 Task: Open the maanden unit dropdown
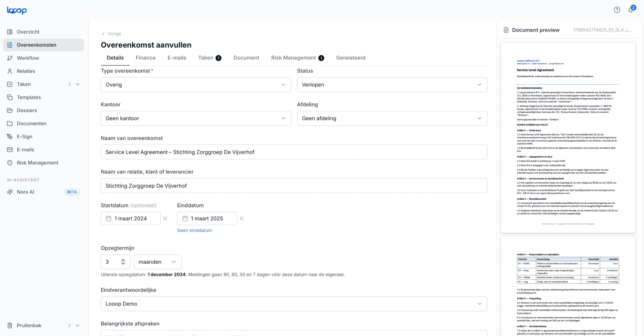[x=157, y=262]
